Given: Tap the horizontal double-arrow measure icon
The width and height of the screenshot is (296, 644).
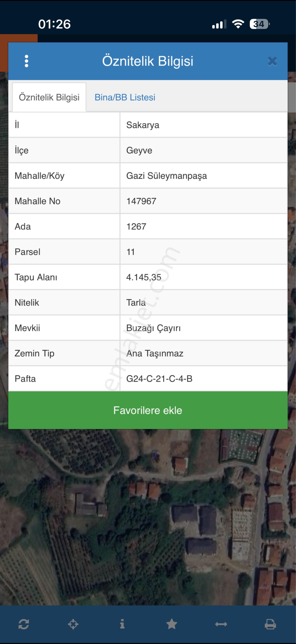Looking at the screenshot, I should (x=221, y=624).
